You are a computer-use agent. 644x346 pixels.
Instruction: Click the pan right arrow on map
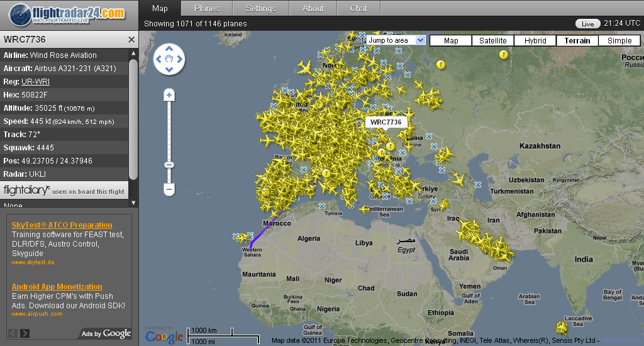(180, 60)
